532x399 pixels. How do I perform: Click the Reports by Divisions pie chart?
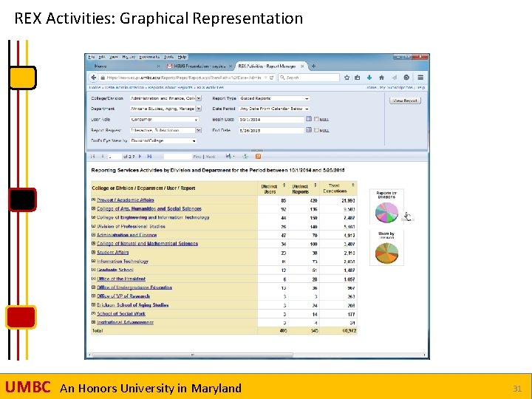coord(386,212)
